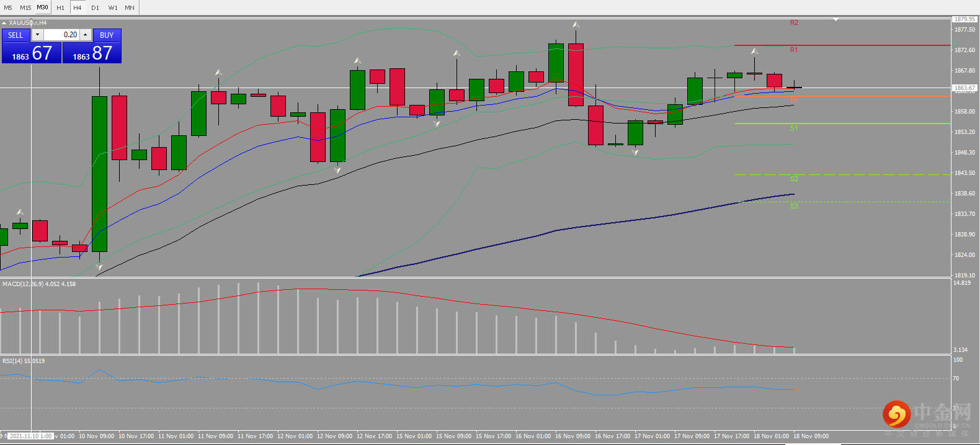The width and height of the screenshot is (980, 445).
Task: Switch chart to W1 weekly timeframe
Action: 113,7
